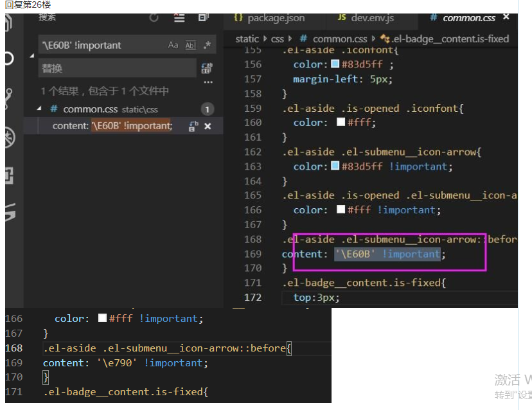This screenshot has height=410, width=532.
Task: Open the Debug view in the activity bar
Action: coord(9,137)
